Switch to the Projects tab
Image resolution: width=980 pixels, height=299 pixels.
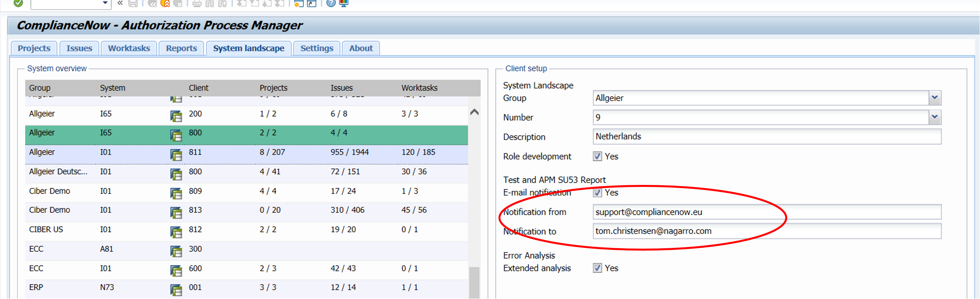[x=34, y=48]
